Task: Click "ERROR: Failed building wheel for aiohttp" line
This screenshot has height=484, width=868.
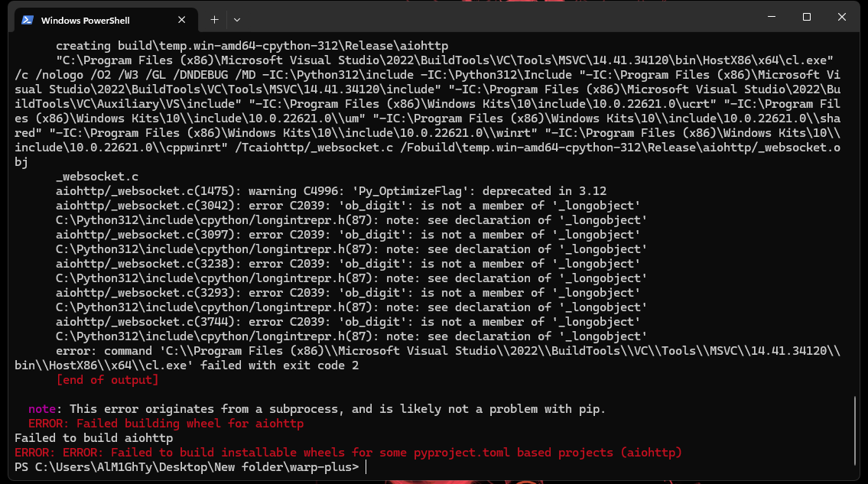Action: [x=166, y=424]
